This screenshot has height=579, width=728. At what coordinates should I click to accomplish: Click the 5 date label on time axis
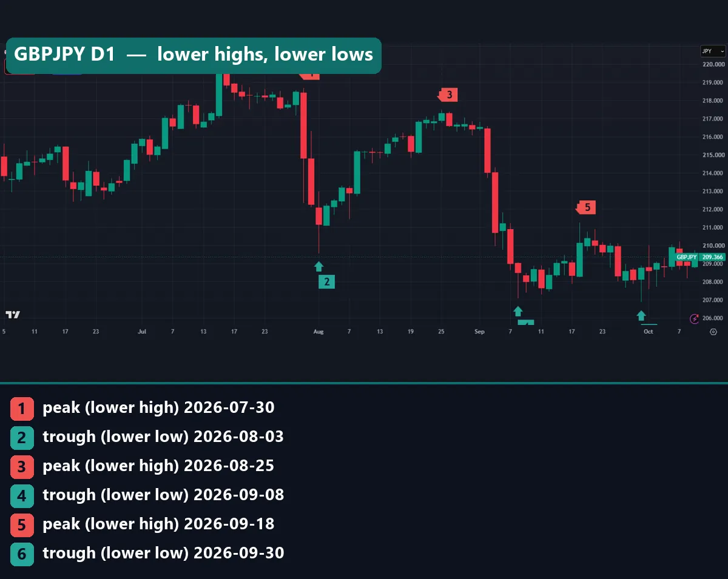4,332
